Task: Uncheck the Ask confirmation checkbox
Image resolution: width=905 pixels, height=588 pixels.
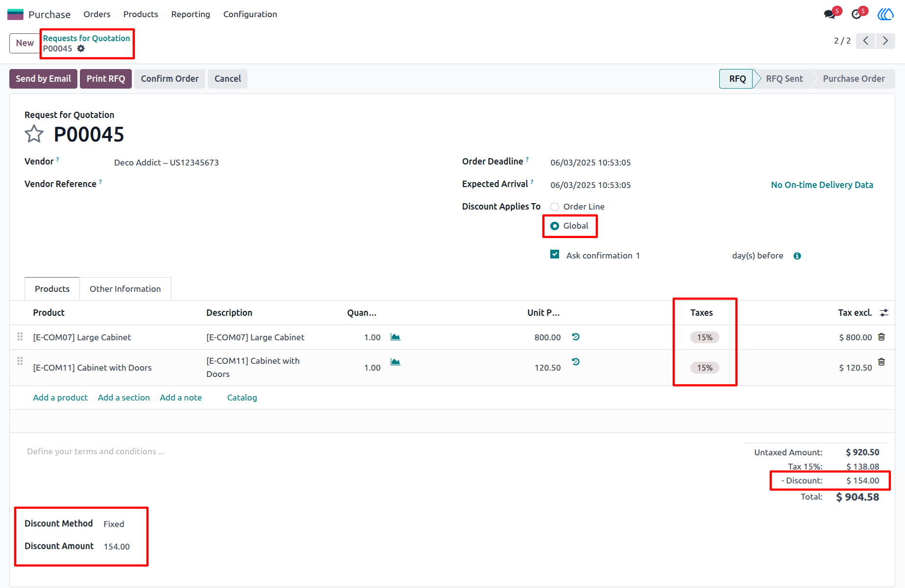Action: tap(555, 255)
